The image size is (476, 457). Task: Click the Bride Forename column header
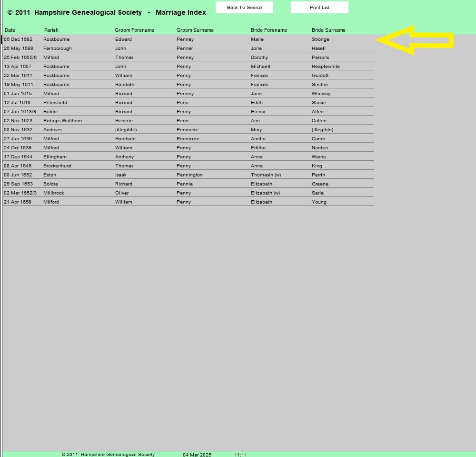[268, 30]
